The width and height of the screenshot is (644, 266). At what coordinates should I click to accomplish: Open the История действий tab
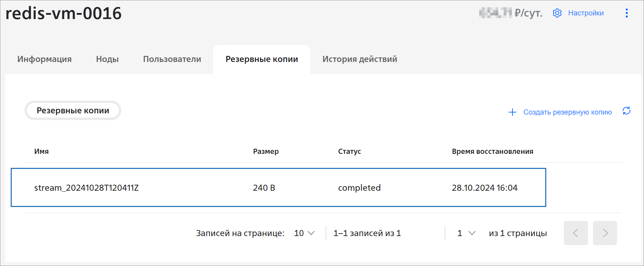point(360,59)
